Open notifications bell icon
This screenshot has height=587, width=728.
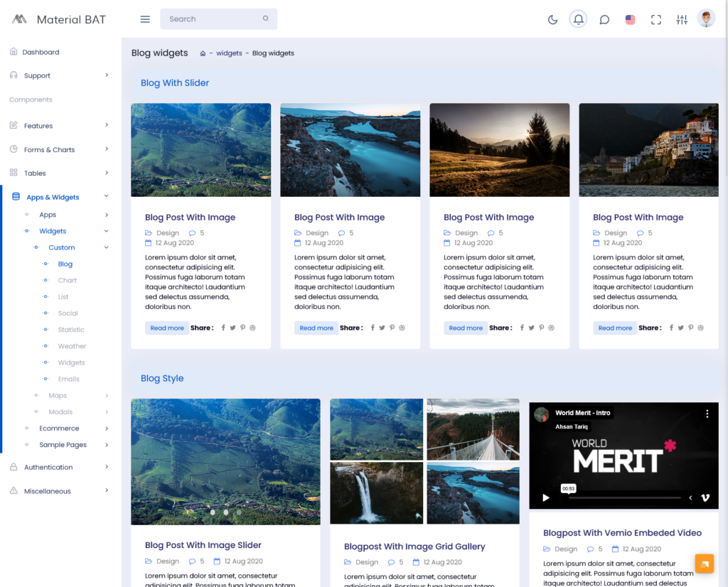[x=578, y=19]
